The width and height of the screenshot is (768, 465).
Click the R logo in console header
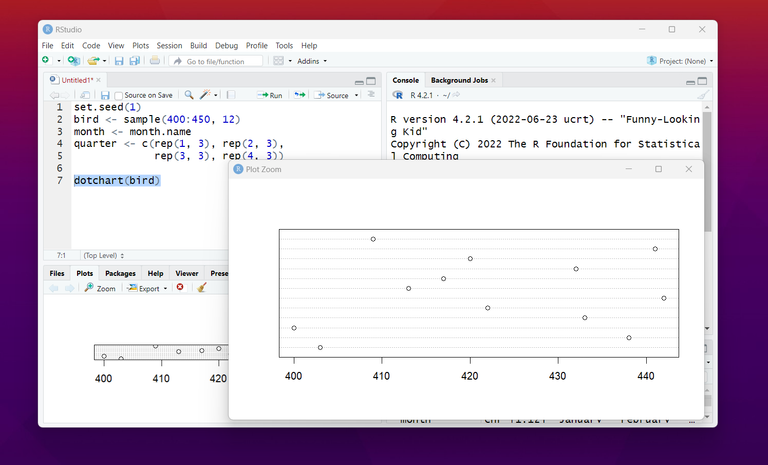[397, 95]
